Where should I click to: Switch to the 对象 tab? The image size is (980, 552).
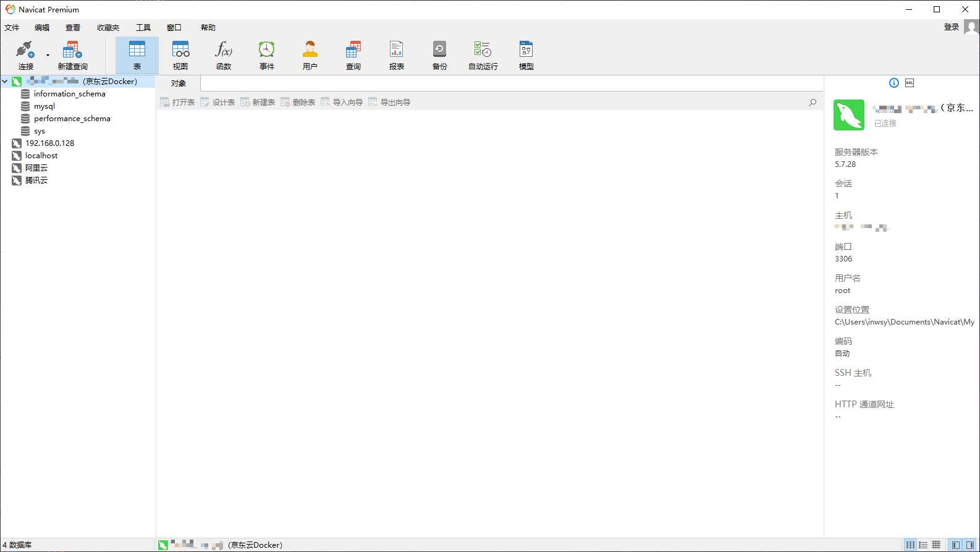click(179, 83)
